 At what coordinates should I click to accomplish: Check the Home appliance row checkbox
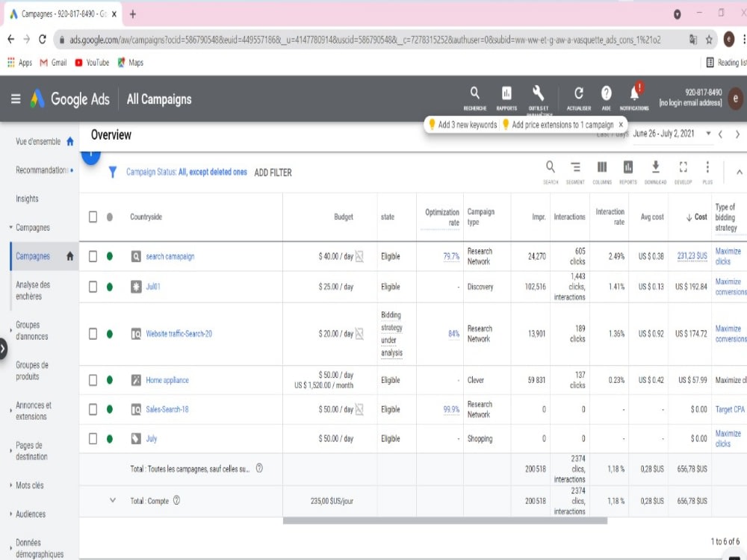[93, 380]
